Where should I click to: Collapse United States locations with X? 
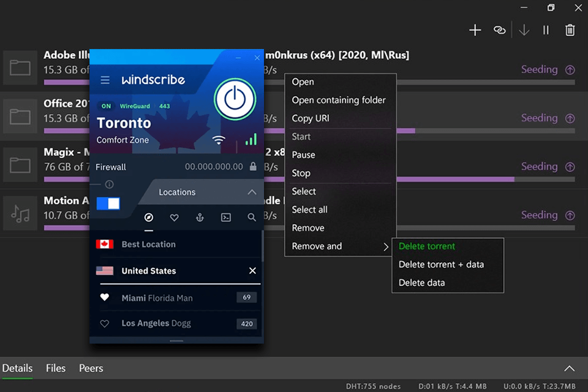[x=252, y=271]
